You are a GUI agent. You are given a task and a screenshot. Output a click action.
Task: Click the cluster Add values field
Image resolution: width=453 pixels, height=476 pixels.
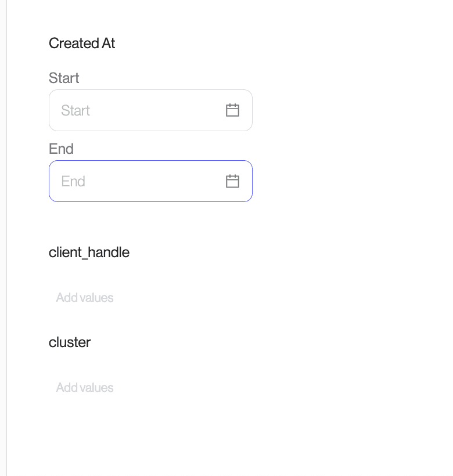point(145,388)
